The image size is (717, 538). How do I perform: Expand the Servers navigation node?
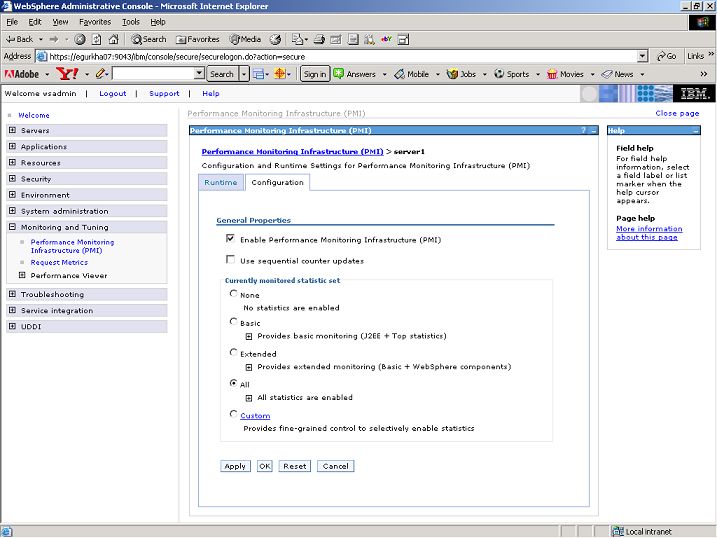click(x=12, y=130)
